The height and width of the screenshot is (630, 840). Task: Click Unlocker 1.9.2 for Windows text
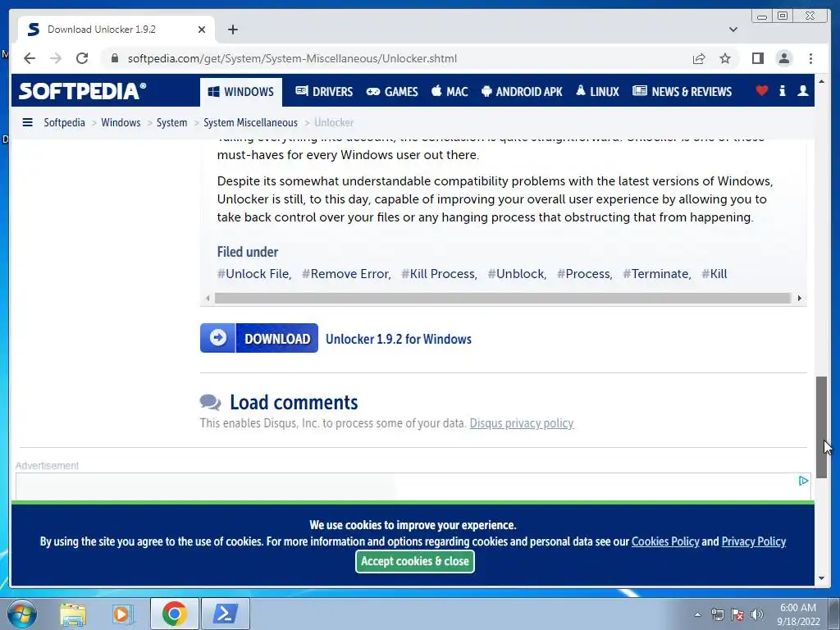399,339
